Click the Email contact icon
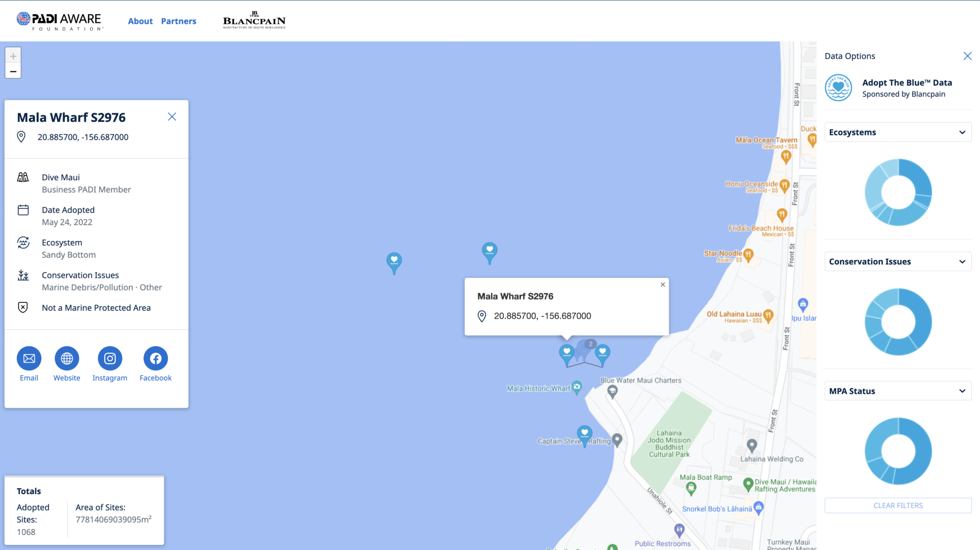Viewport: 980px width, 550px height. point(29,359)
